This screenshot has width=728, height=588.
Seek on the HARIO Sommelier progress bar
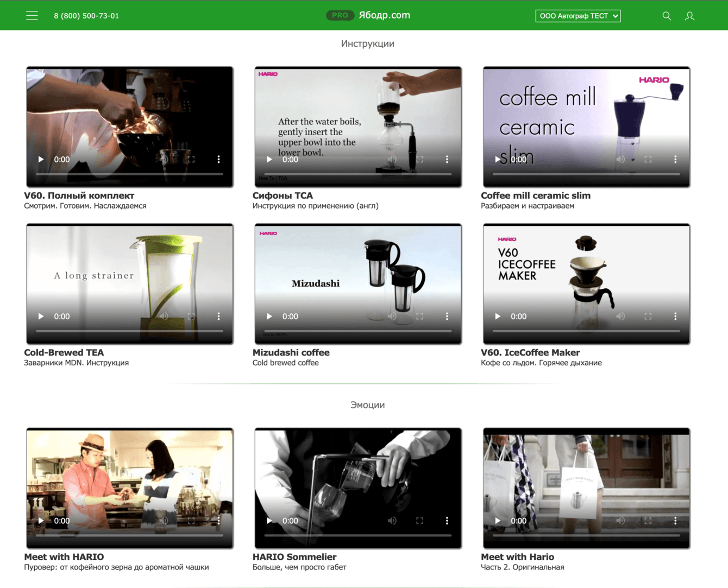point(358,535)
